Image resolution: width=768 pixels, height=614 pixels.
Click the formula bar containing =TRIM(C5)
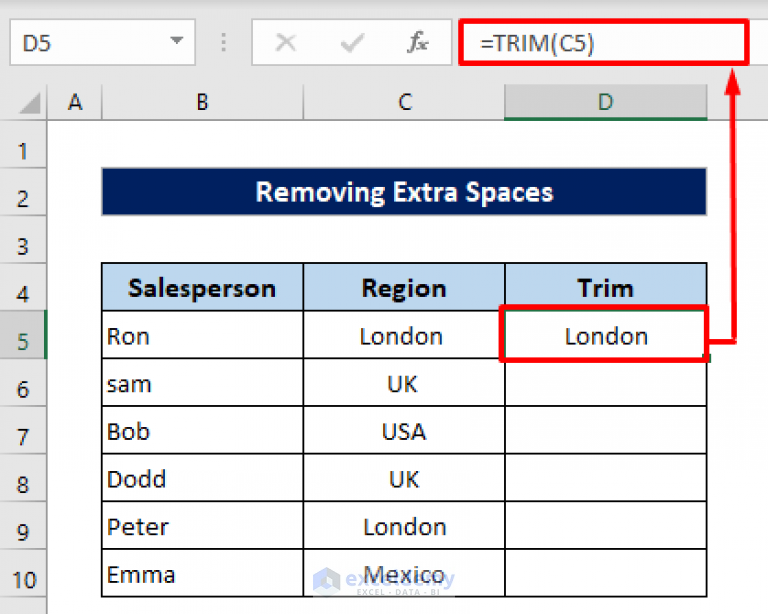click(x=603, y=43)
